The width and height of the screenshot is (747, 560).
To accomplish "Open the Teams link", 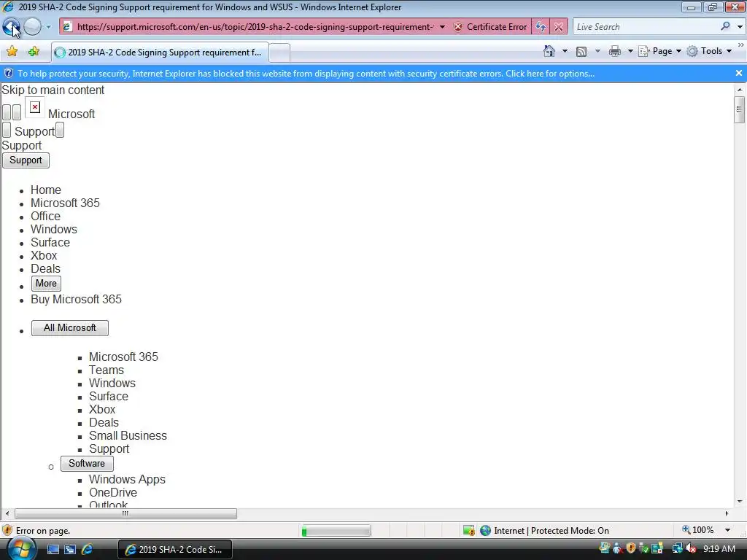I will (107, 370).
